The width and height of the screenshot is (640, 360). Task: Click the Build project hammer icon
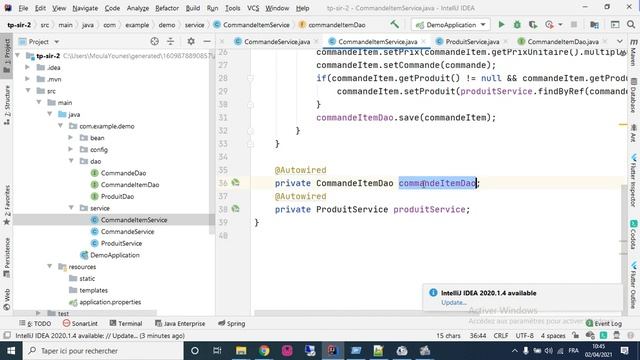[x=394, y=24]
